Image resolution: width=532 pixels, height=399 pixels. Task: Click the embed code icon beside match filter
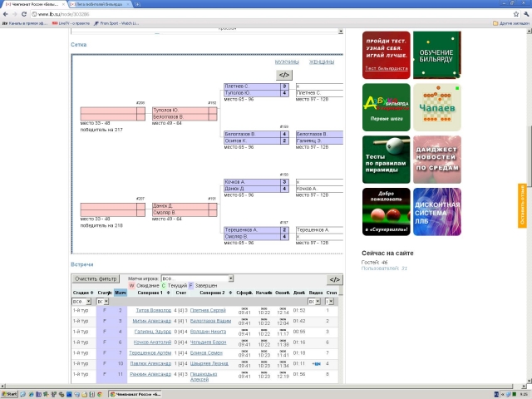(x=334, y=279)
